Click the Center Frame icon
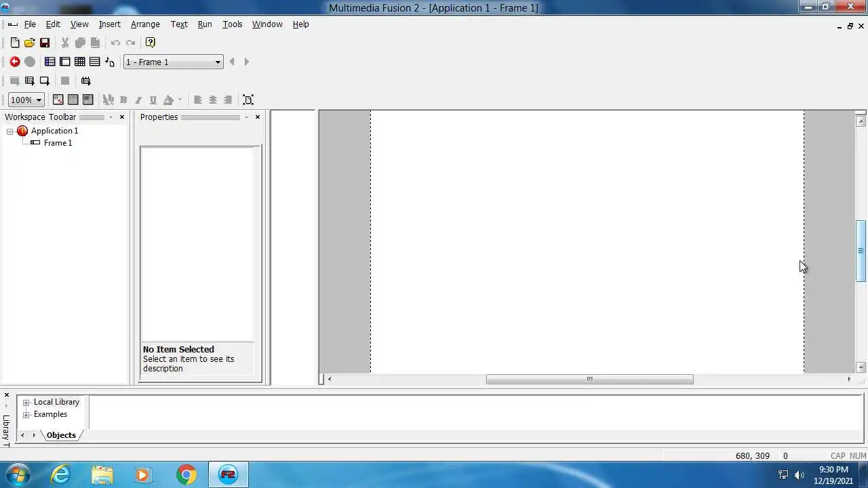This screenshot has width=868, height=488. tap(248, 100)
